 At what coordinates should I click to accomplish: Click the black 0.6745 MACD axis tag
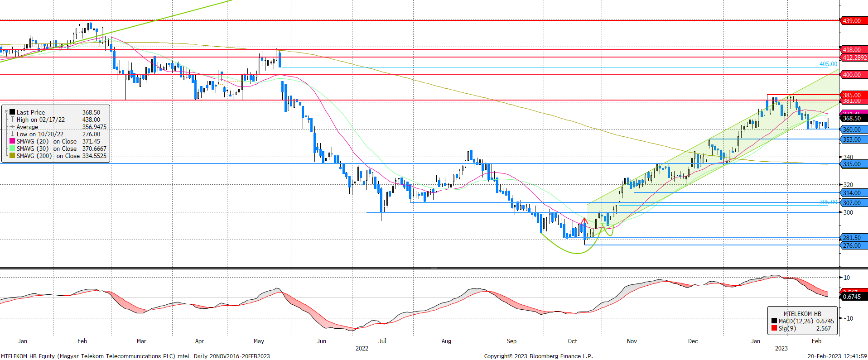854,297
